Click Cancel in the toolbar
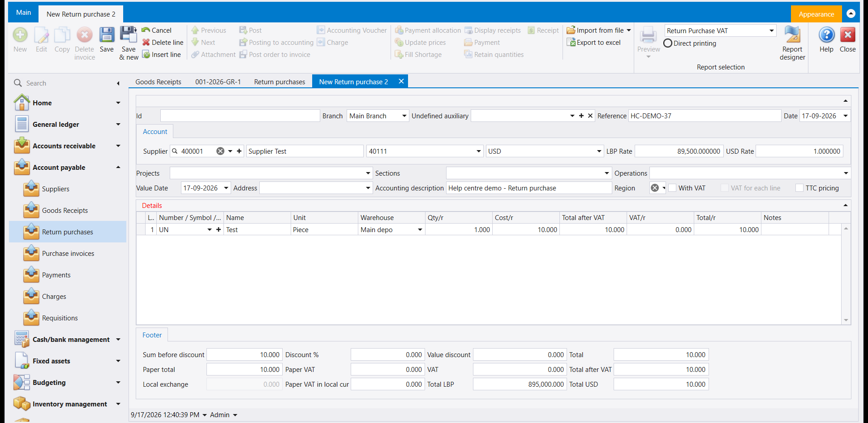 [156, 30]
